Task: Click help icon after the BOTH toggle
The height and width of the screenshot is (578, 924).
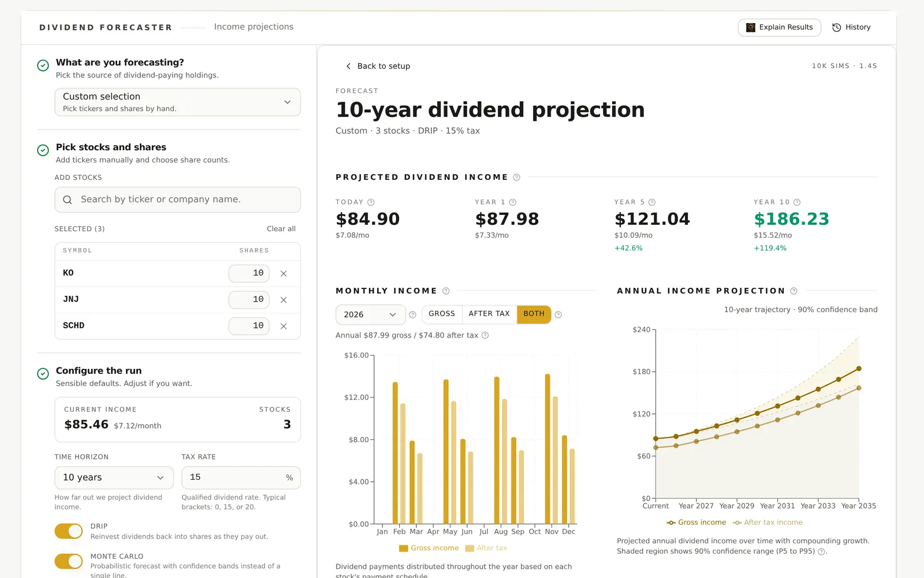Action: (558, 314)
